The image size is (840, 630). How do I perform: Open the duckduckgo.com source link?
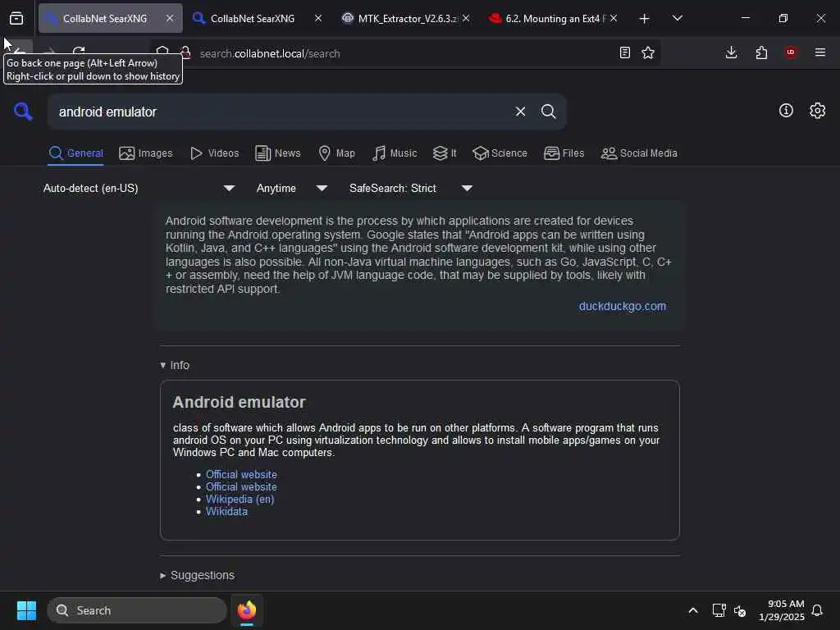622,306
